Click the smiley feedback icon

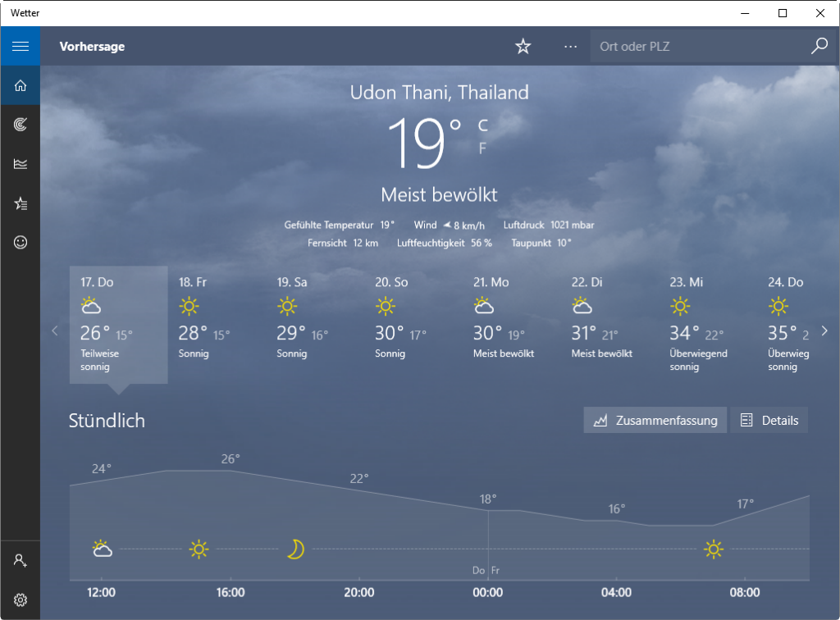point(21,243)
